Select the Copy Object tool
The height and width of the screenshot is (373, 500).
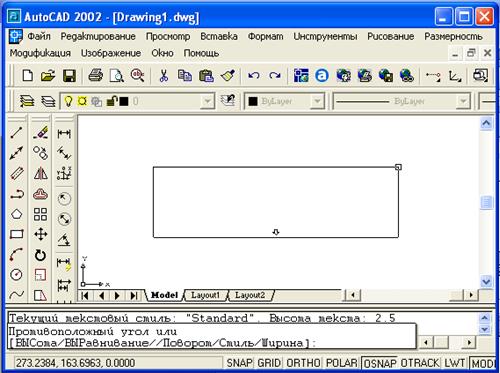tap(41, 153)
